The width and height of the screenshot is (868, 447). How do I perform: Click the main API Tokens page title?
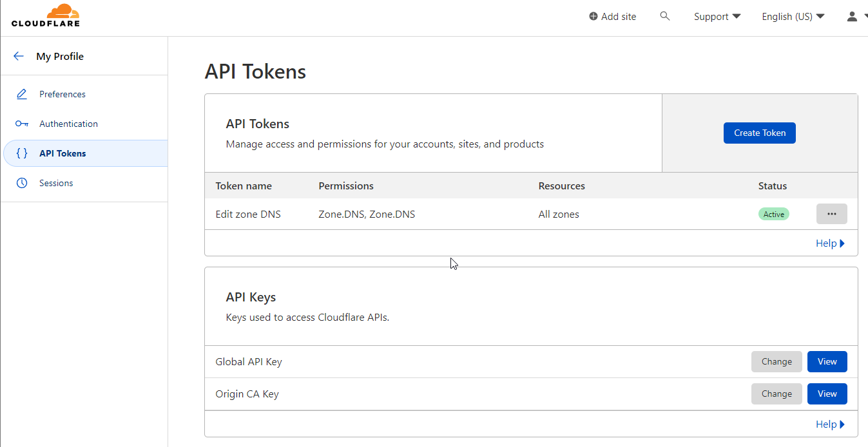point(255,71)
